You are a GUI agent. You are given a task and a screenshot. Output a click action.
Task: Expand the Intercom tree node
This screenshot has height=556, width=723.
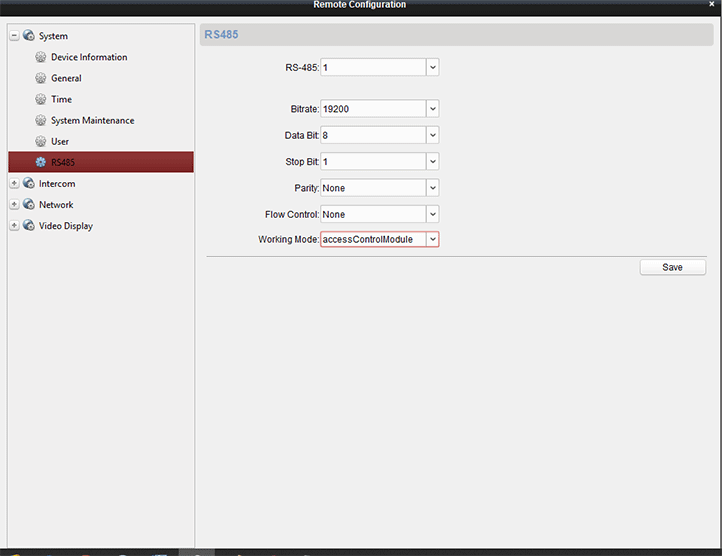14,183
